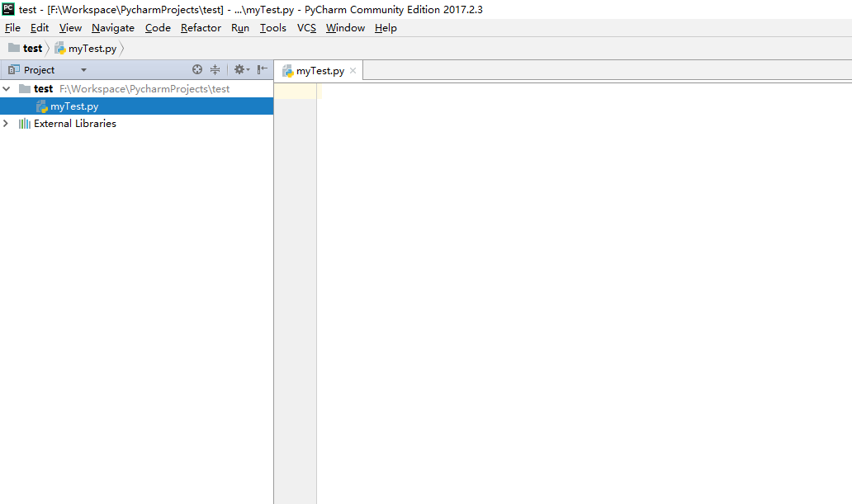Click the Scroll from Source icon

[x=197, y=69]
